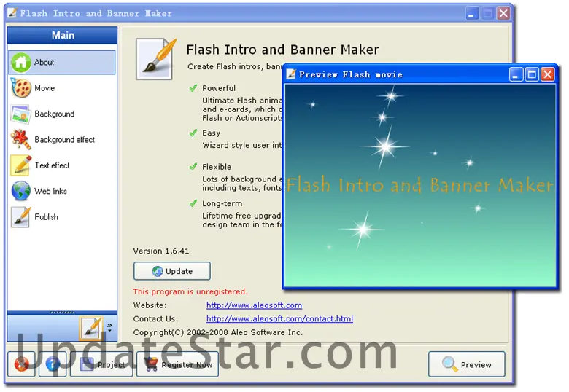
Task: Click the "Long-term" feature heading
Action: tap(222, 203)
